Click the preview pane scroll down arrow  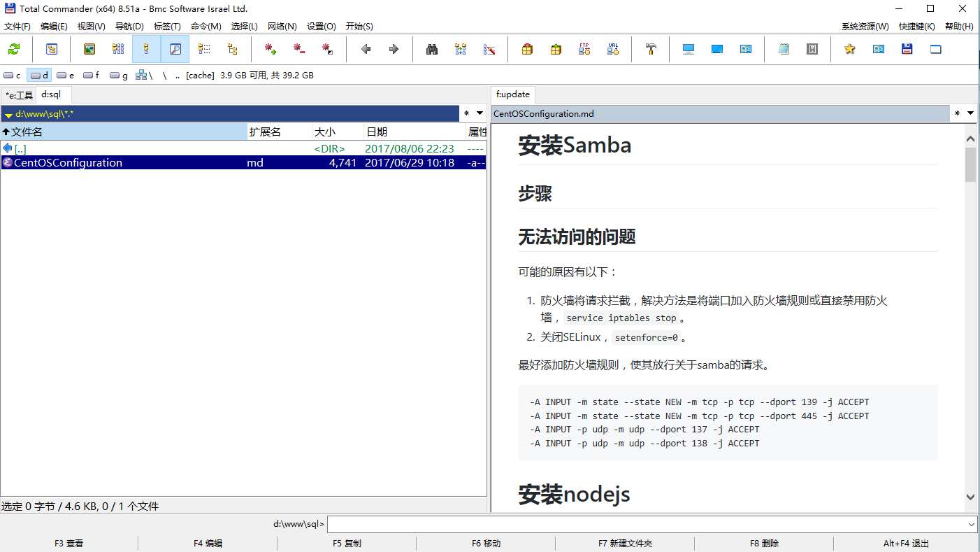pyautogui.click(x=970, y=497)
